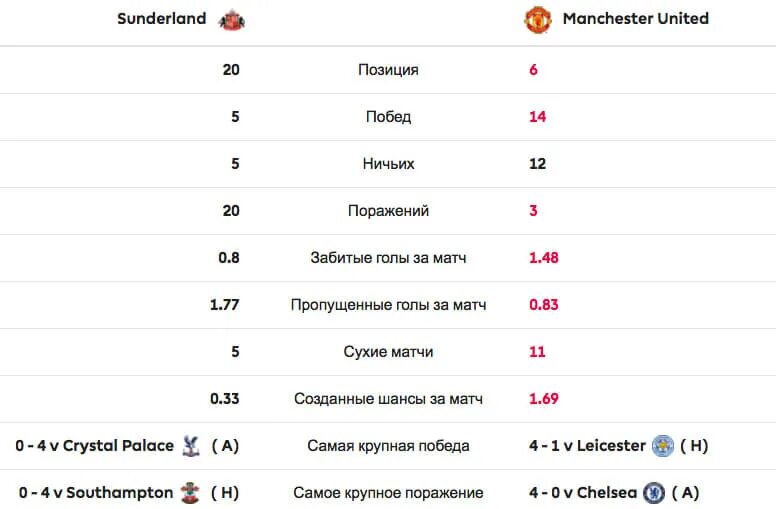Click the Позиция row label
Viewport: 776px width, 509px height.
pos(388,70)
